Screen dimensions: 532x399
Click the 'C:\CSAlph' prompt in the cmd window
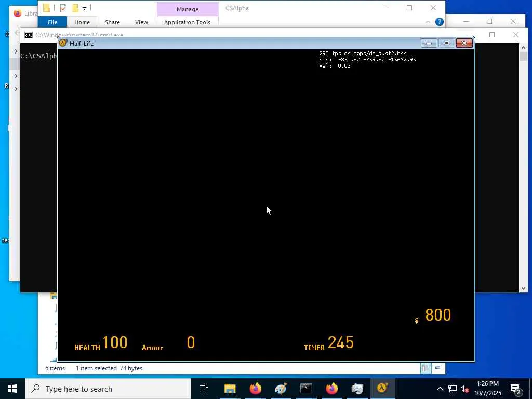coord(38,56)
